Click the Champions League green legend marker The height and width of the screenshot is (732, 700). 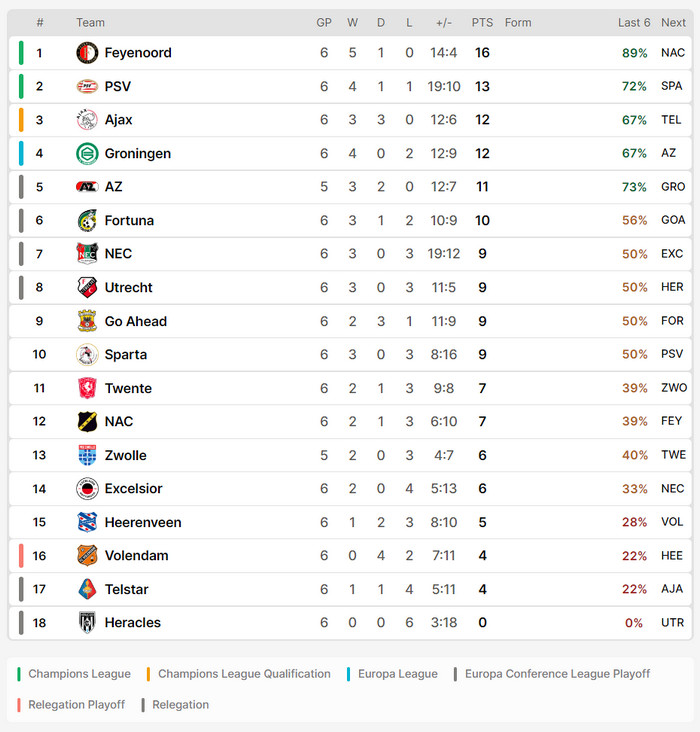19,674
